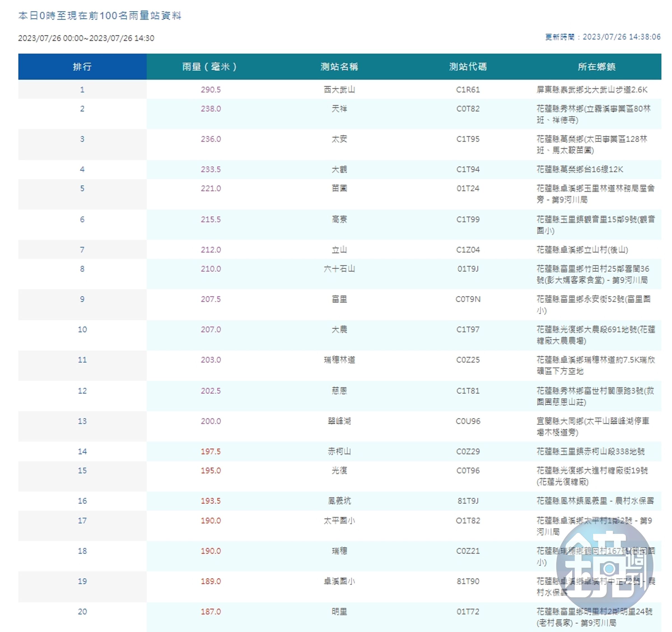This screenshot has width=672, height=632.
Task: Click station code C0T82
Action: 468,108
